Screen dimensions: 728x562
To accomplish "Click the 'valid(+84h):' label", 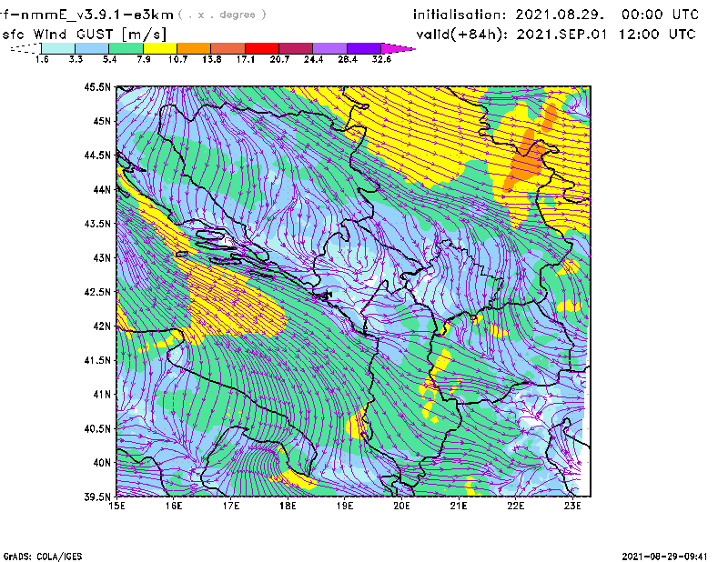I will (462, 35).
